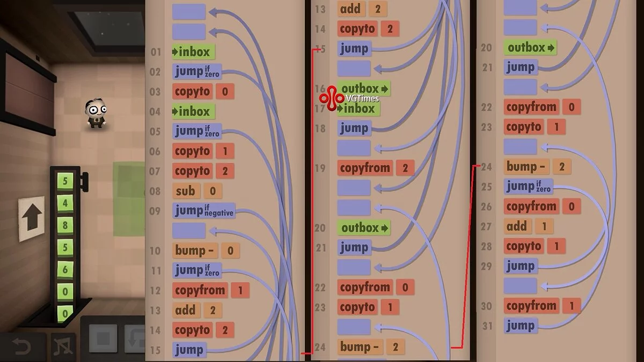Select jump if negative on line 09
644x362 pixels.
point(204,210)
